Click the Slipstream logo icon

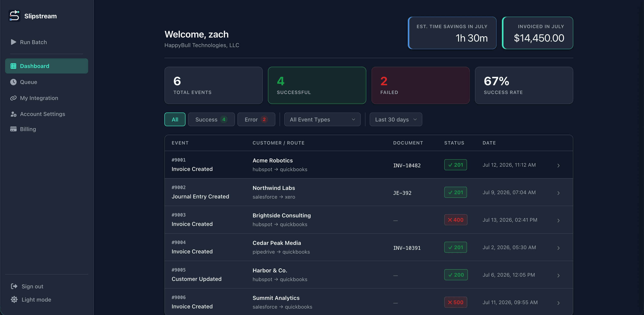(x=14, y=16)
